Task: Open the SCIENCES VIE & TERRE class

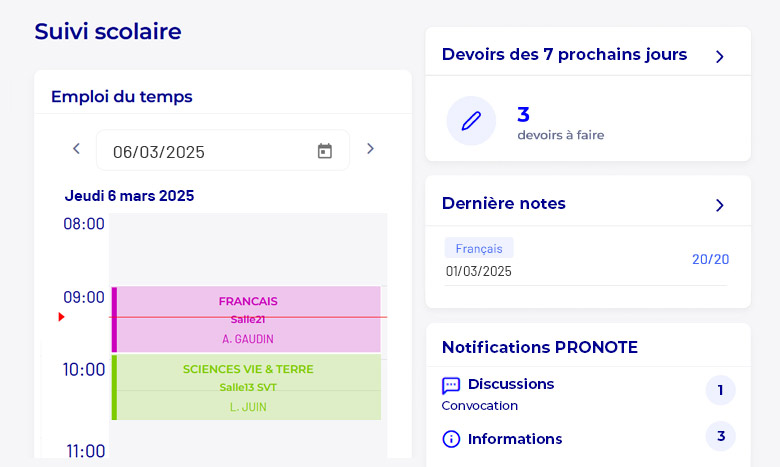Action: pos(248,387)
